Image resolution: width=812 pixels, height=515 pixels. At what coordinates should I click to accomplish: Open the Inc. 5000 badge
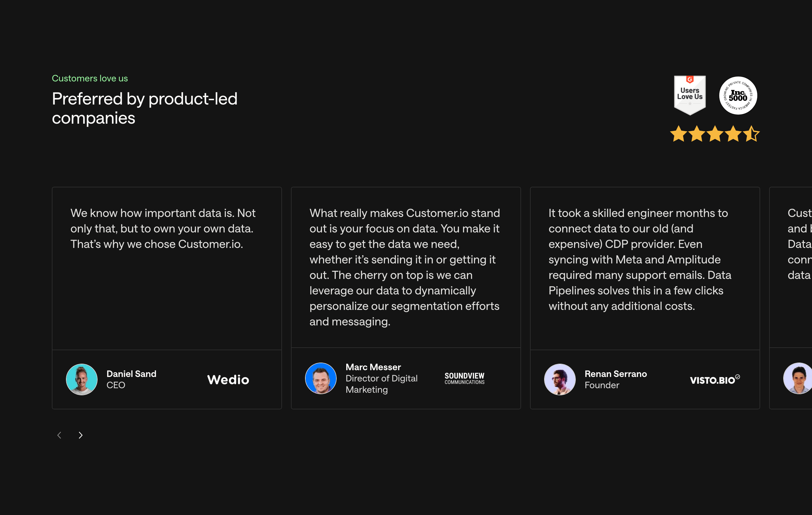click(738, 96)
